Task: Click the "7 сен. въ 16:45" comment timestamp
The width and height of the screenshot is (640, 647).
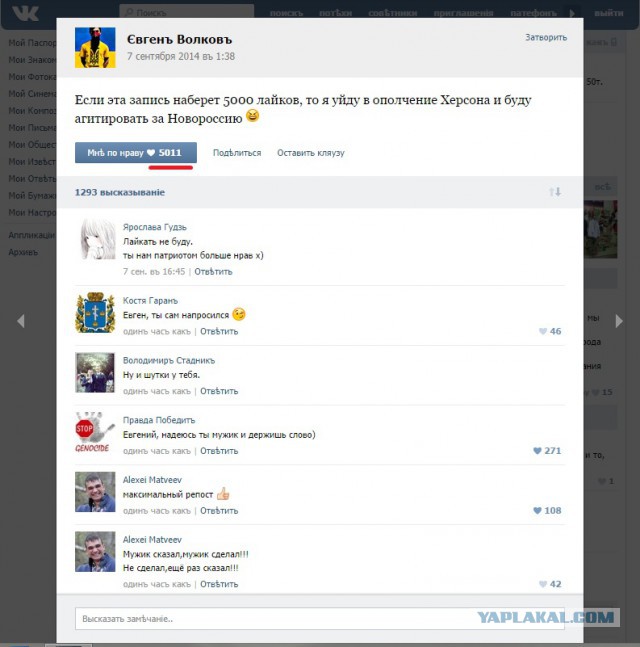Action: [x=154, y=272]
